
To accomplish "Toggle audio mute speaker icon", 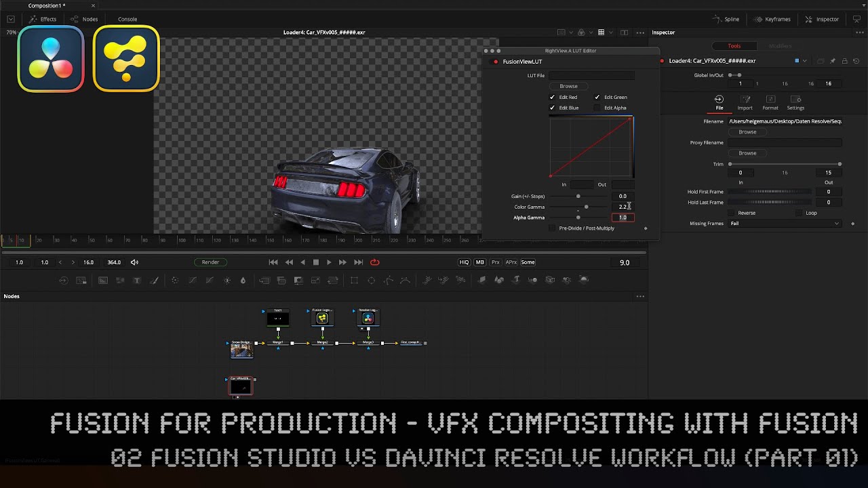I will [x=134, y=262].
